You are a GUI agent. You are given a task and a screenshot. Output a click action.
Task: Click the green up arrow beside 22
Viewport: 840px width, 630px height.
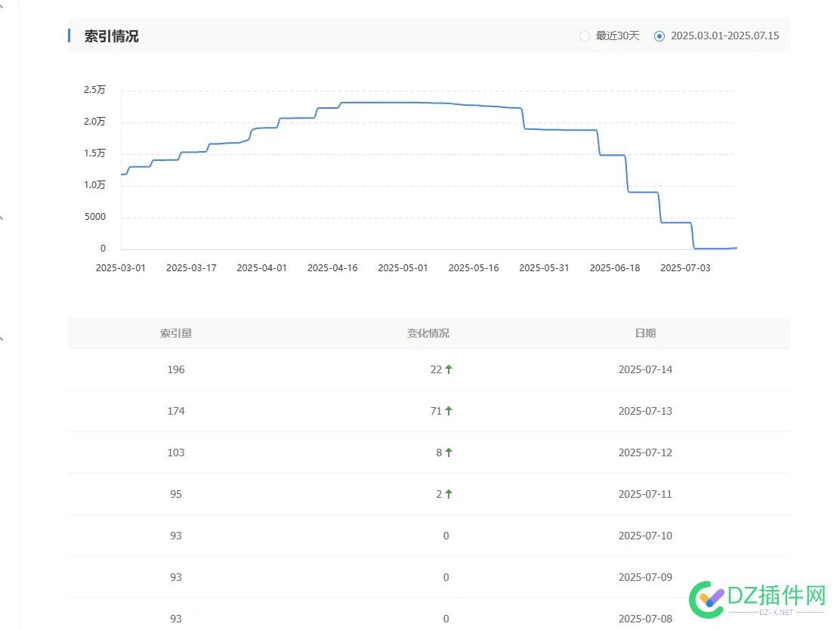448,369
